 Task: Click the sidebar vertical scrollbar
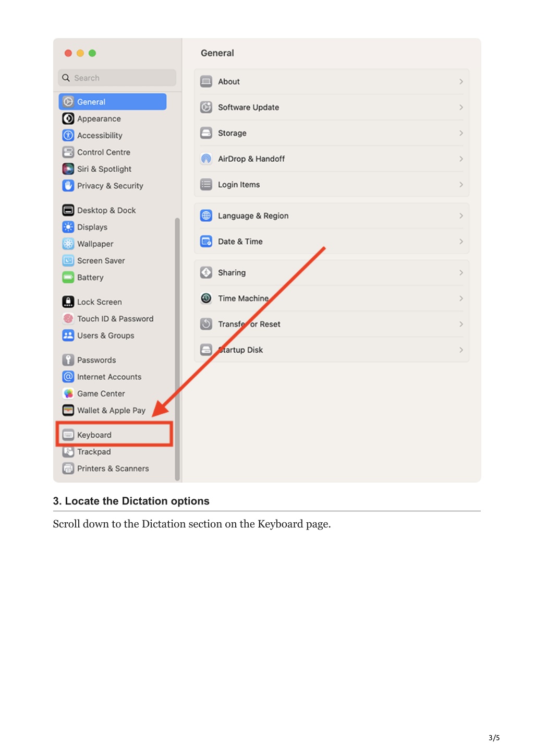[177, 349]
